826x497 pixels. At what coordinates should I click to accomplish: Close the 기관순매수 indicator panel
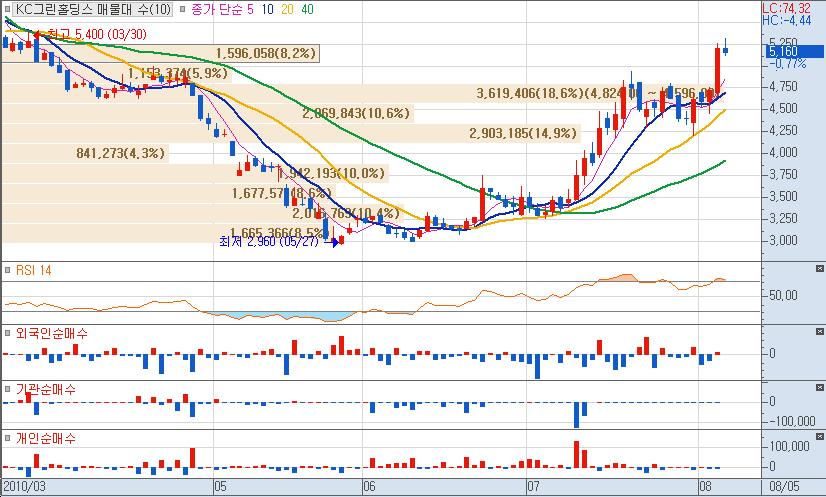coord(819,387)
